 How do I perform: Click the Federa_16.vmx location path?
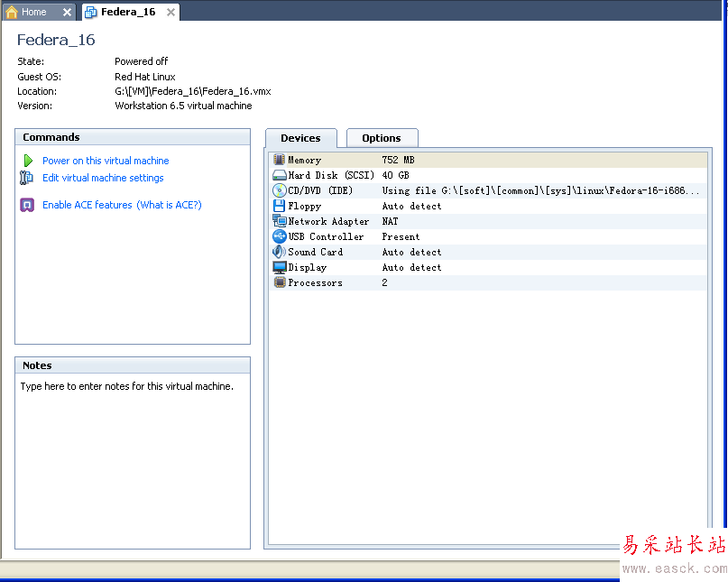(x=193, y=91)
